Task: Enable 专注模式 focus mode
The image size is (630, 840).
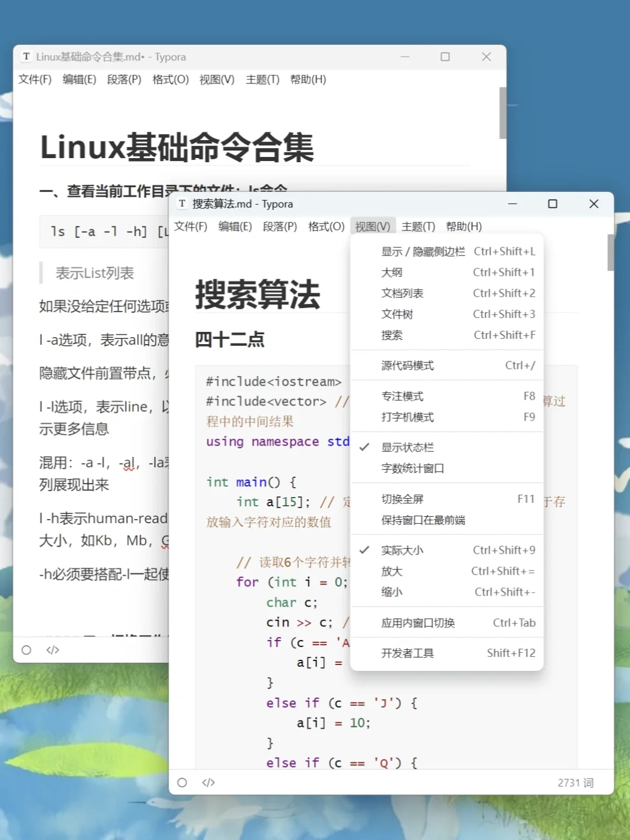Action: tap(402, 395)
